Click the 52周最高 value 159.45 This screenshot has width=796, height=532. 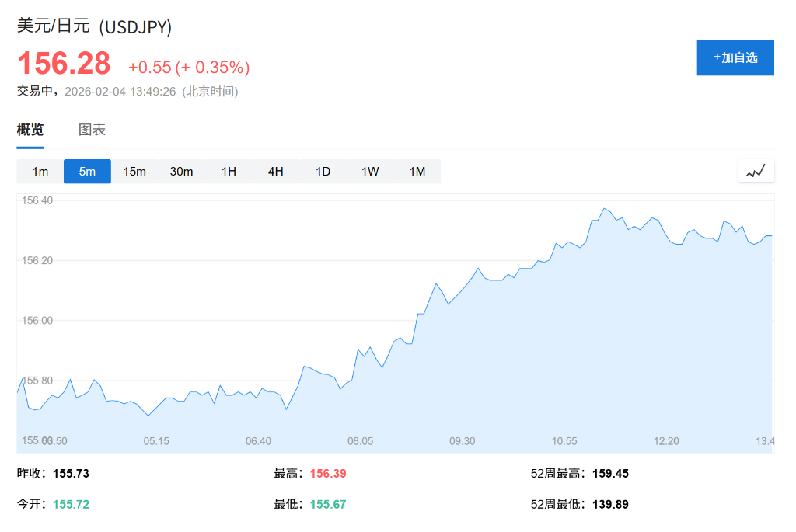(611, 473)
